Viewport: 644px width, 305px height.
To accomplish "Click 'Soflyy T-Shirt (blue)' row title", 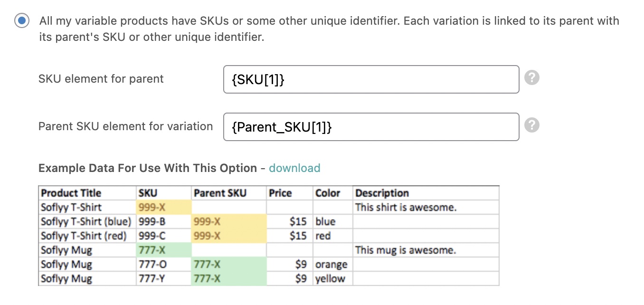I will pyautogui.click(x=86, y=221).
